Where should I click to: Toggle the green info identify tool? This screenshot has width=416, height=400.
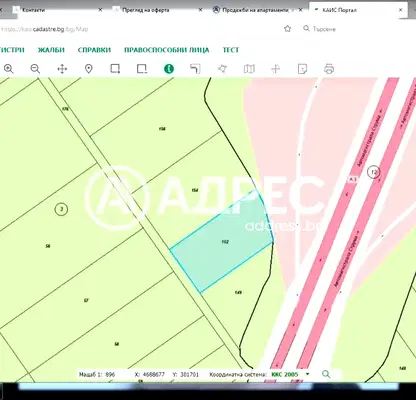[x=169, y=69]
